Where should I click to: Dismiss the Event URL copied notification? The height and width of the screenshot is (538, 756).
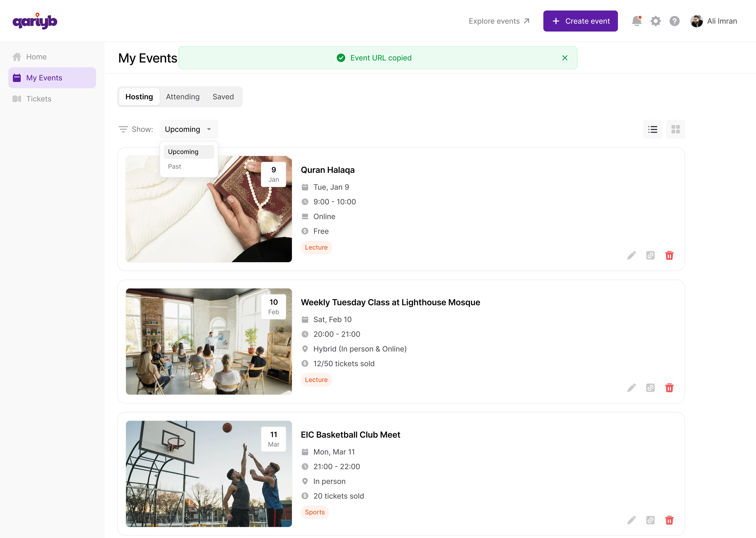(565, 58)
